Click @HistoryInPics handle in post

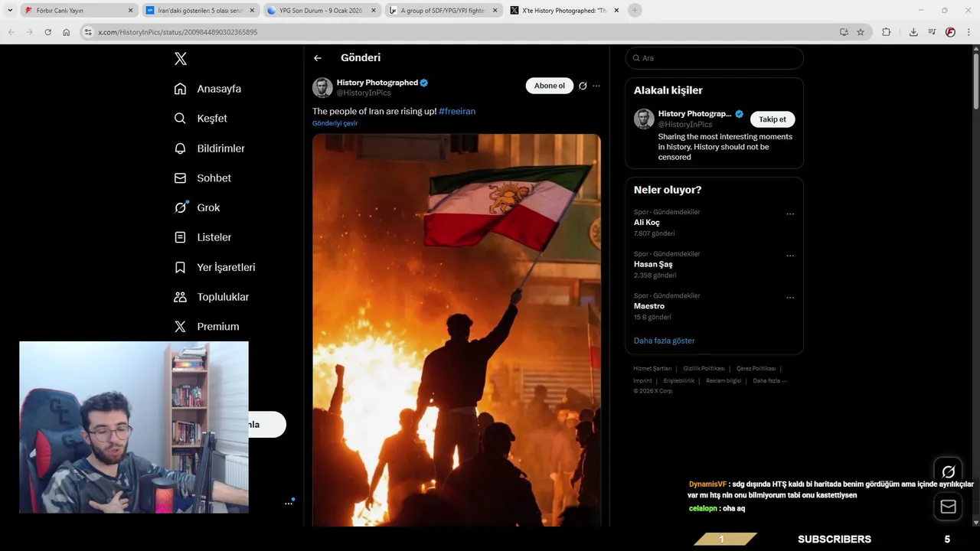(364, 93)
